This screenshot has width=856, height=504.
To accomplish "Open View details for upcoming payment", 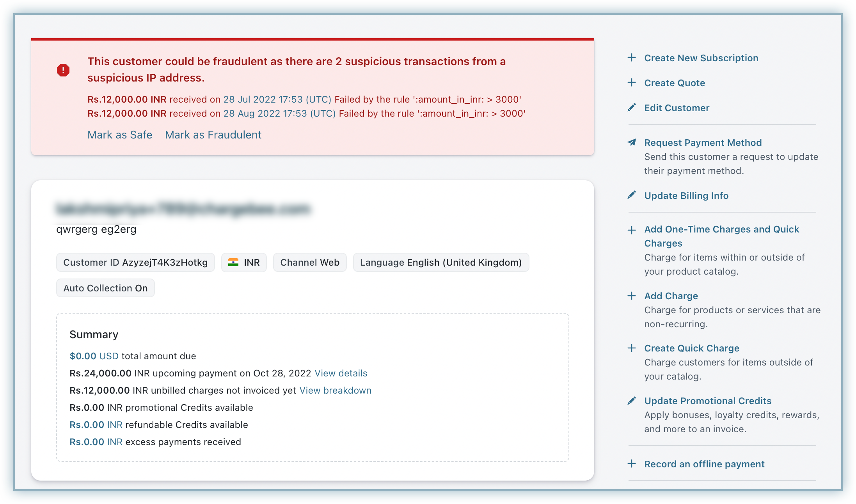I will pos(341,373).
